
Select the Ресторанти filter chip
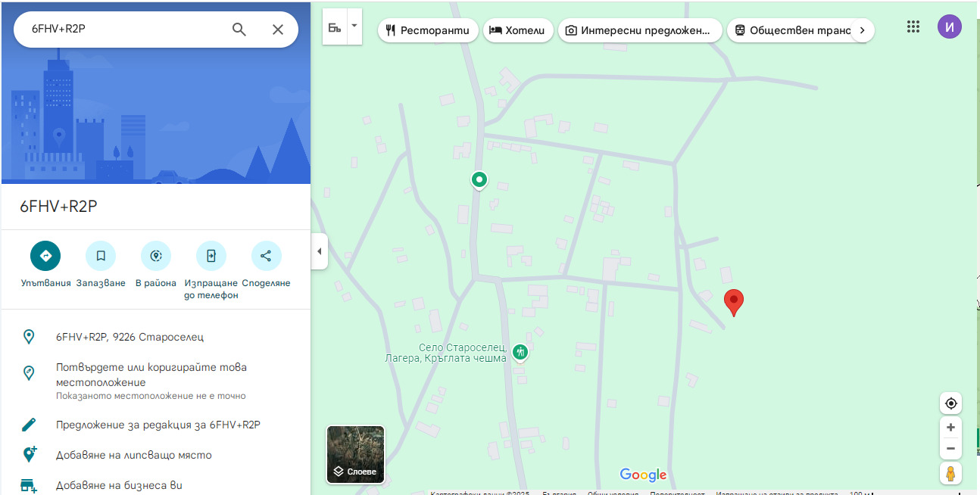[x=428, y=30]
